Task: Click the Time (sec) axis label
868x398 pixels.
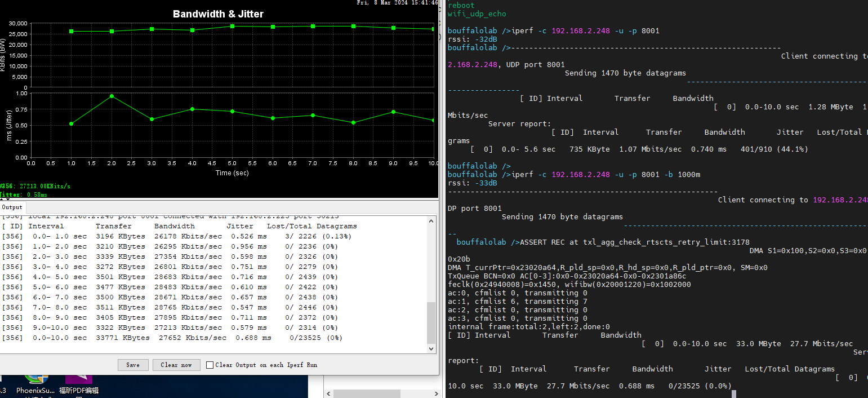Action: click(x=232, y=173)
